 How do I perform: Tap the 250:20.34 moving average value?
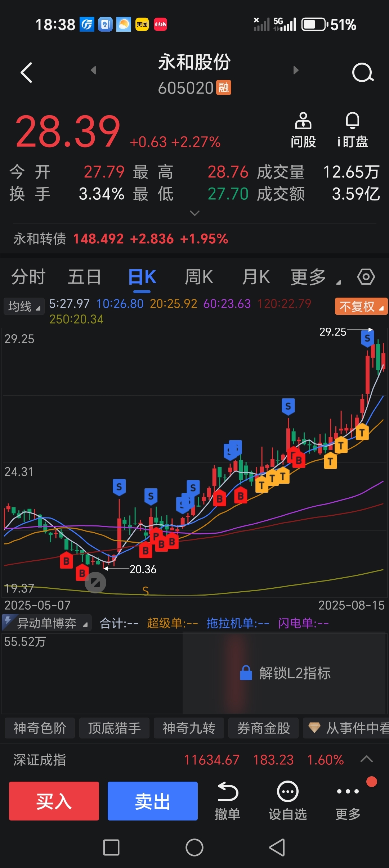[76, 319]
